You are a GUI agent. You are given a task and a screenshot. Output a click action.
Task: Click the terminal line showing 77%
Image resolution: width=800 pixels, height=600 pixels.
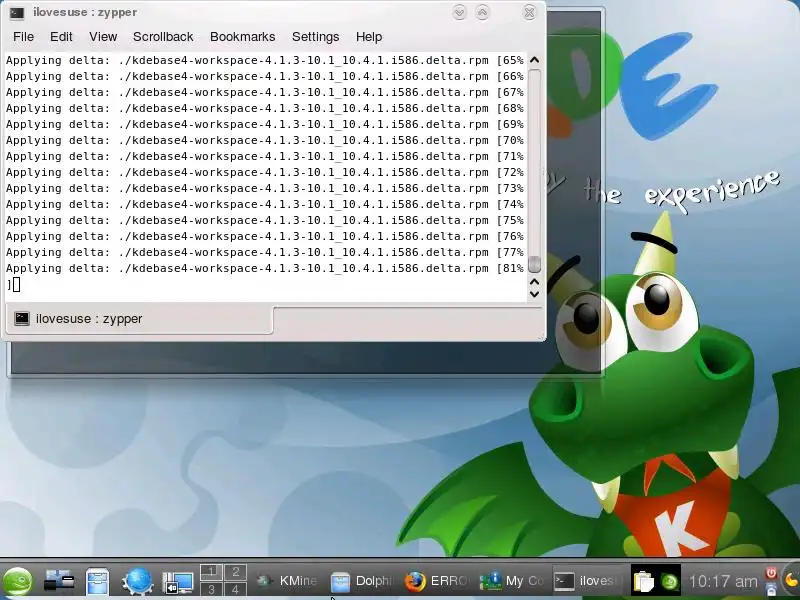pos(265,253)
